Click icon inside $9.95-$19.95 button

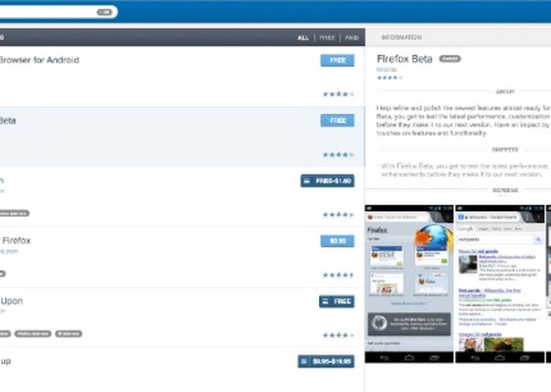[x=304, y=361]
